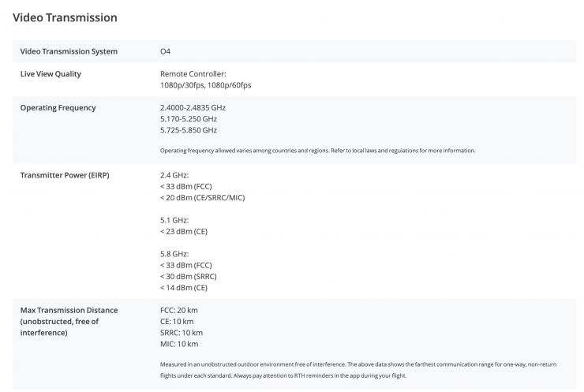Click the Live View Quality label
This screenshot has width=584, height=392.
pyautogui.click(x=51, y=74)
